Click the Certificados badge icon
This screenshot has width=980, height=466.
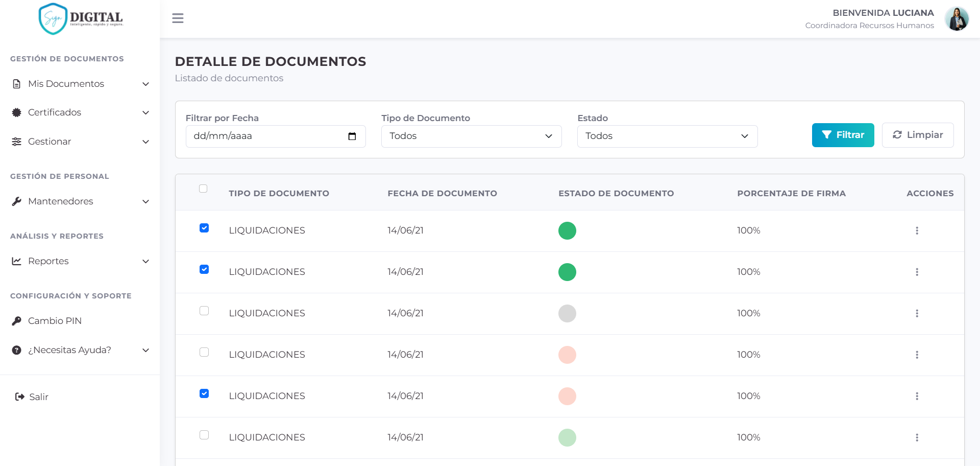[17, 112]
